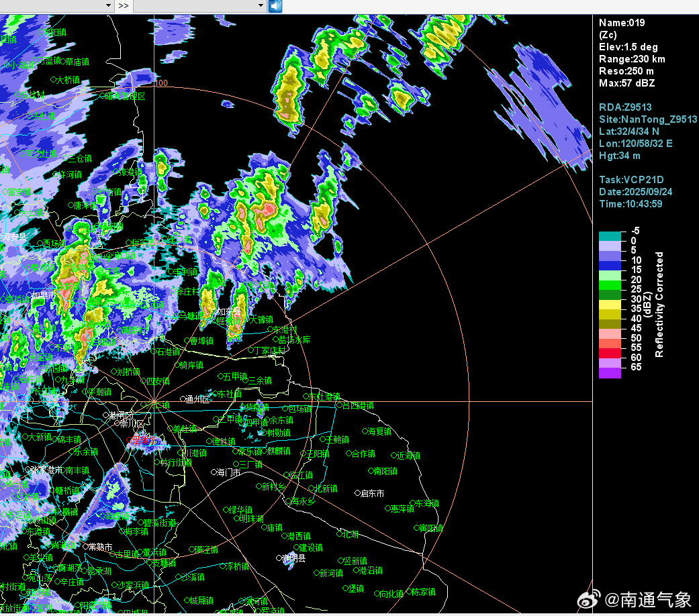
Task: Click the 草庙镇 map label
Action: click(77, 62)
